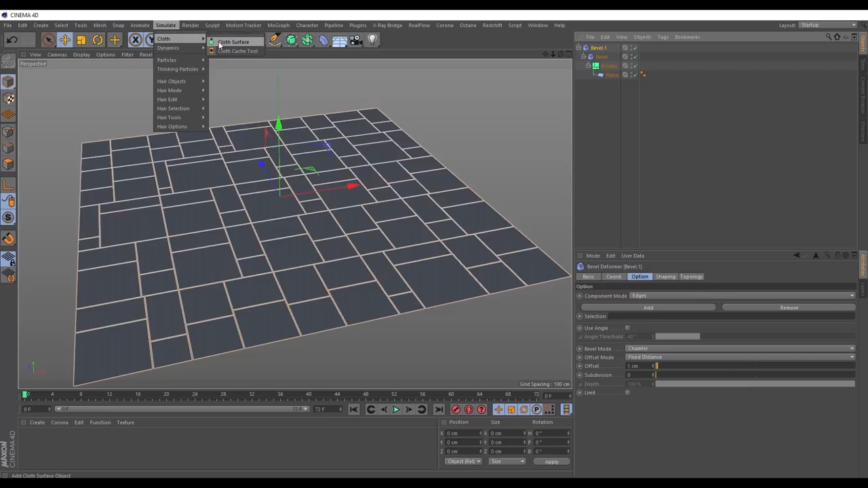This screenshot has width=868, height=488.
Task: Open the Array modeling objects icon
Action: 307,40
